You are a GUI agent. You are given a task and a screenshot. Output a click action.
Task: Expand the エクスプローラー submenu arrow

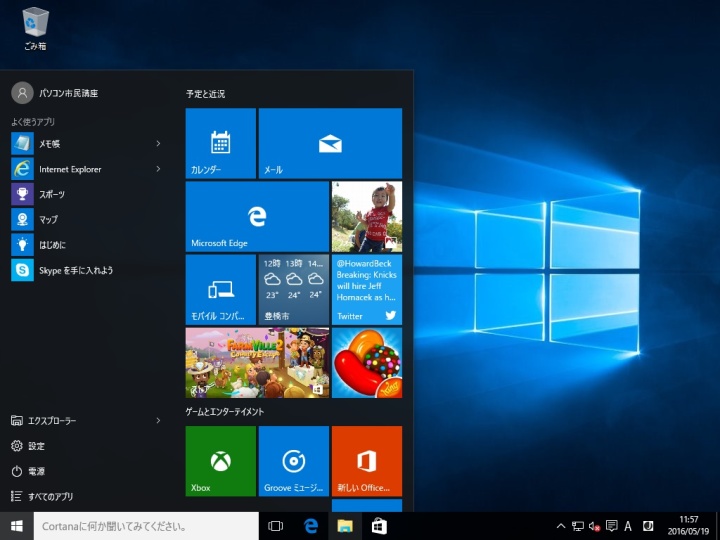(158, 421)
